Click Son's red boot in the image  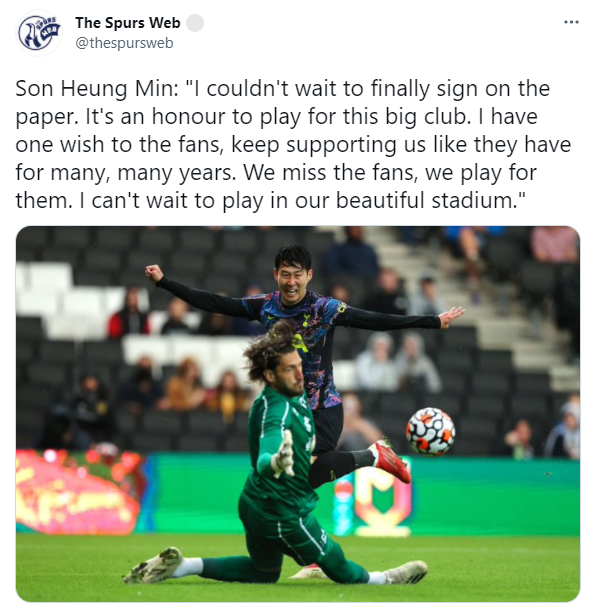pyautogui.click(x=391, y=461)
